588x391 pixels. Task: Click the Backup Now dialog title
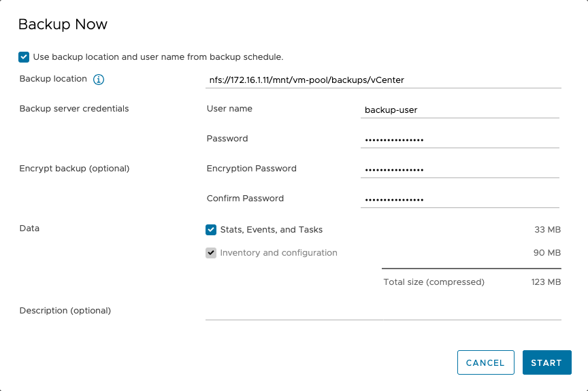click(x=63, y=24)
